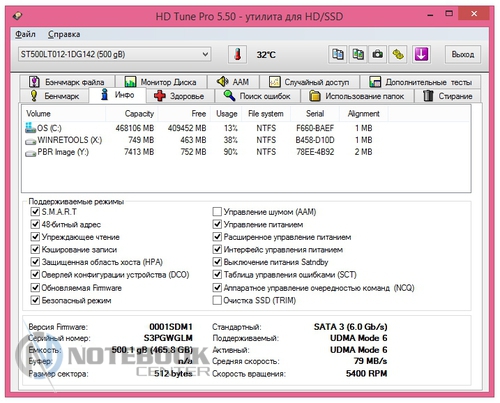500x403 pixels.
Task: Open the Стирание tab
Action: pyautogui.click(x=448, y=96)
